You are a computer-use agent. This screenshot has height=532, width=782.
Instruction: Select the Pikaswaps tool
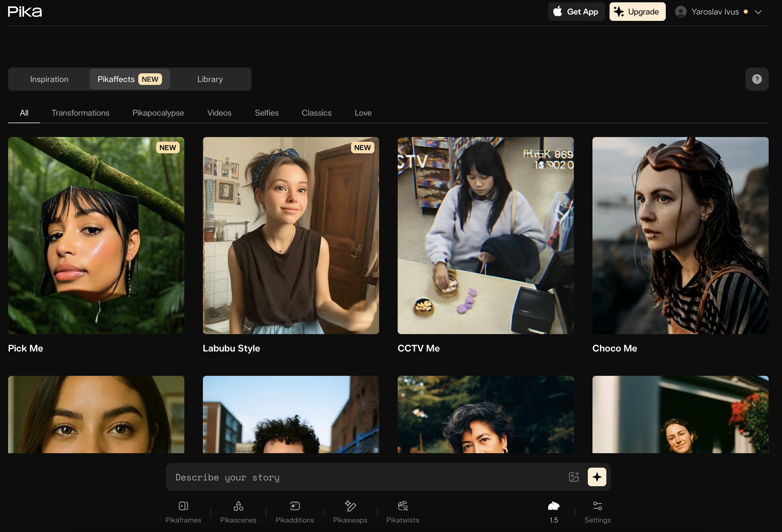pyautogui.click(x=350, y=512)
